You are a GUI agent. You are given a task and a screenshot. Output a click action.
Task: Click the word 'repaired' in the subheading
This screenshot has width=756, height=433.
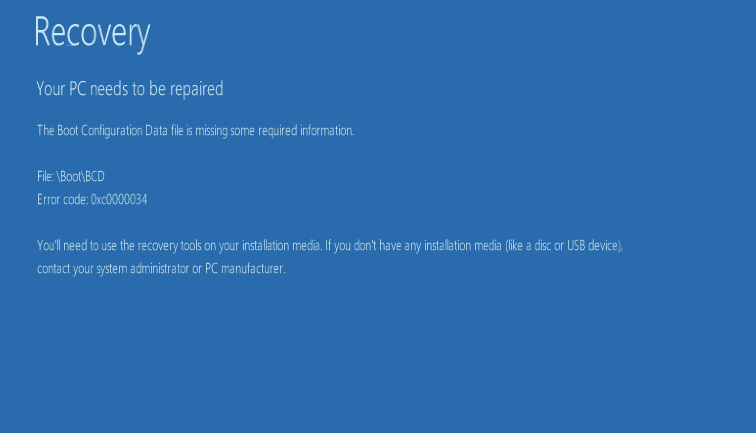pos(195,89)
